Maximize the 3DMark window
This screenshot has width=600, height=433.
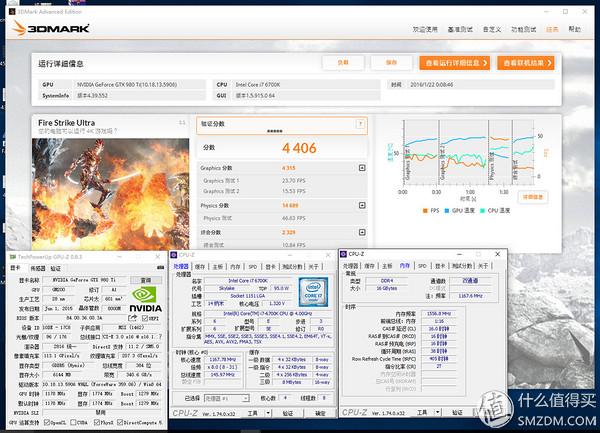click(565, 11)
